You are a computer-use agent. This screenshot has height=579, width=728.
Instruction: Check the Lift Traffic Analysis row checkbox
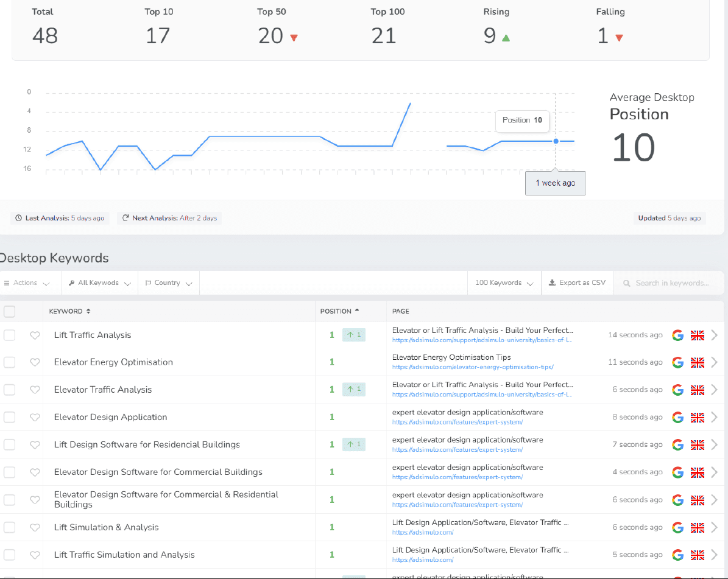click(9, 335)
